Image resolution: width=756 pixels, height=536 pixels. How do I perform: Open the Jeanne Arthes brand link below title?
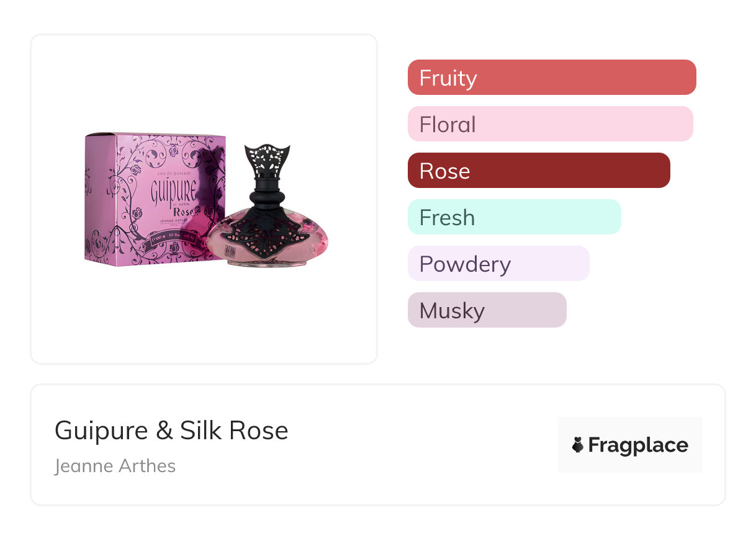pyautogui.click(x=115, y=466)
